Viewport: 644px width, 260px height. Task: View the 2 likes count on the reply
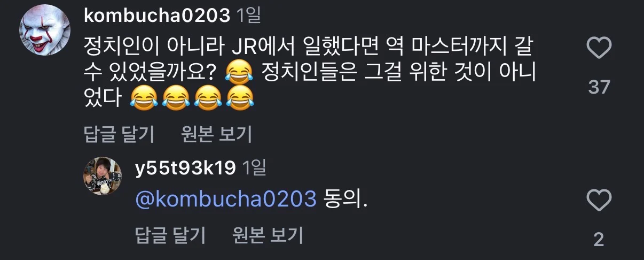pyautogui.click(x=599, y=240)
